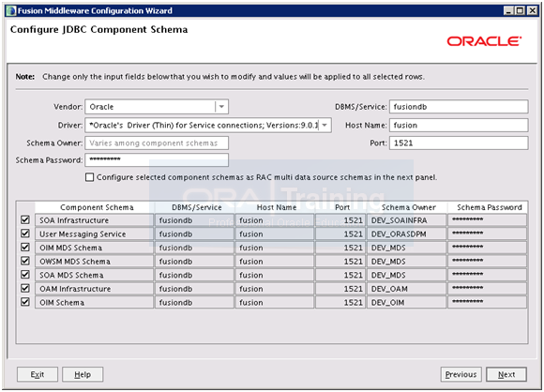Viewport: 544px width, 392px height.
Task: Click the password cell in SOA Infrastructure row
Action: [488, 220]
